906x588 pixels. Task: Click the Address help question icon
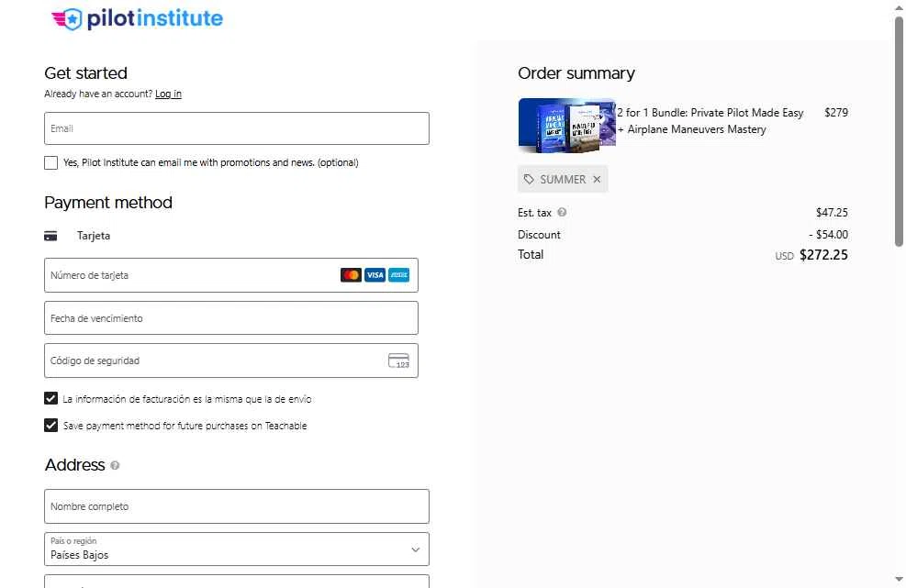(x=115, y=465)
